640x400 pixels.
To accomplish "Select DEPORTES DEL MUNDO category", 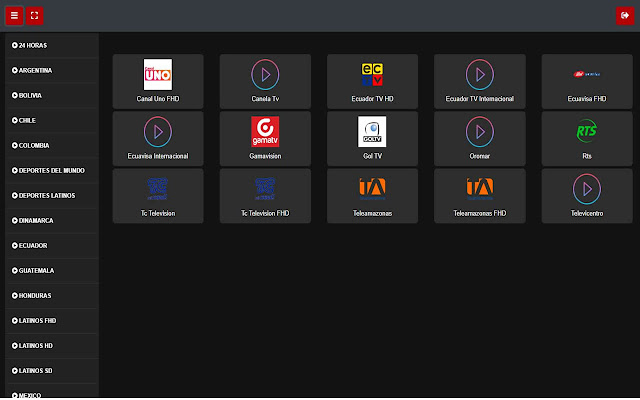I will [x=52, y=170].
